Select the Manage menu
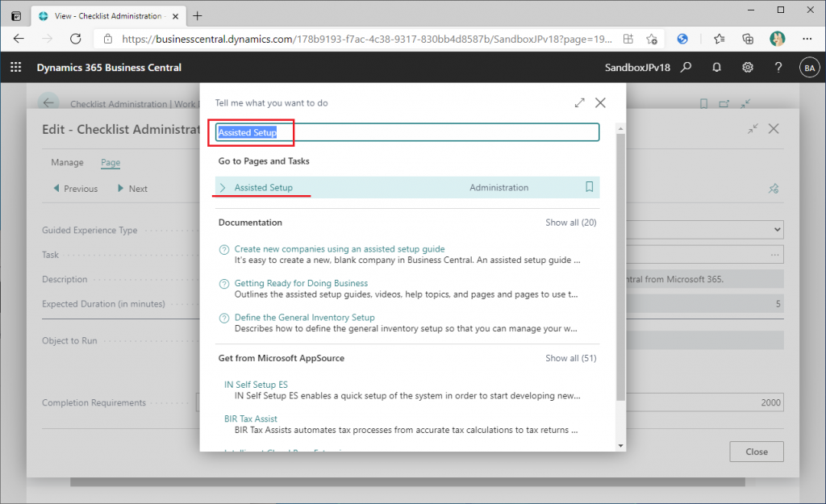 tap(68, 162)
